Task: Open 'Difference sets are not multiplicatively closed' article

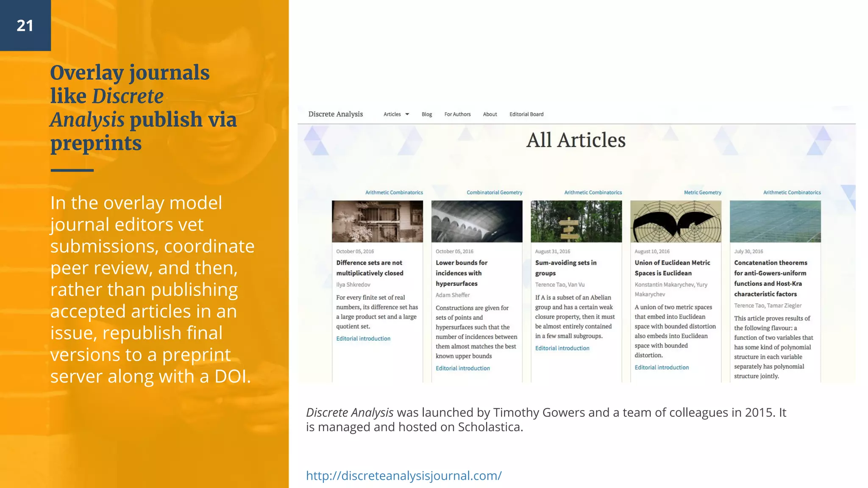Action: [370, 268]
